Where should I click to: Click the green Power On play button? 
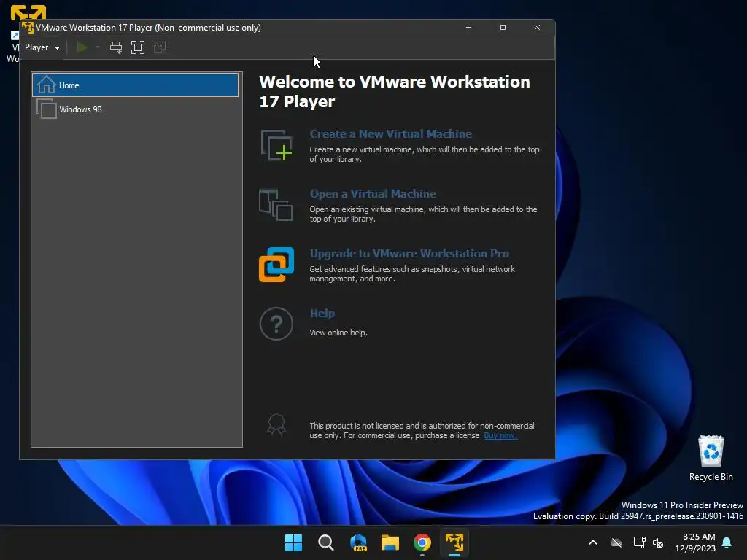point(82,47)
